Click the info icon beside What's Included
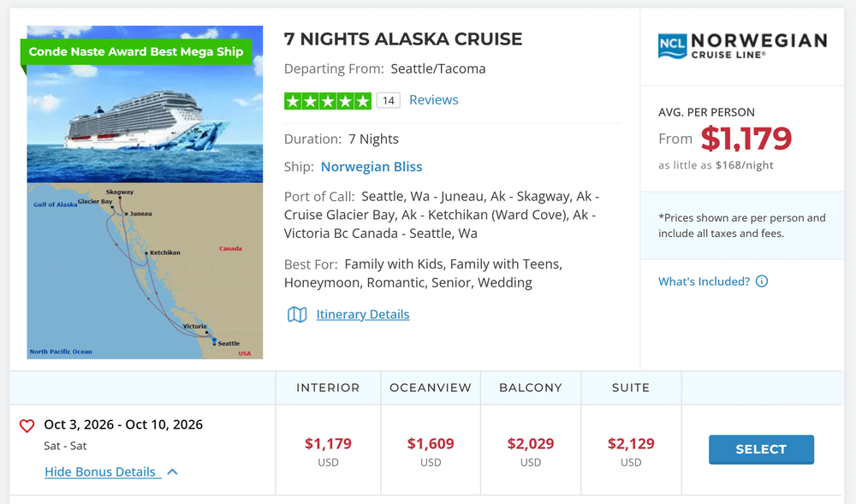 coord(762,282)
